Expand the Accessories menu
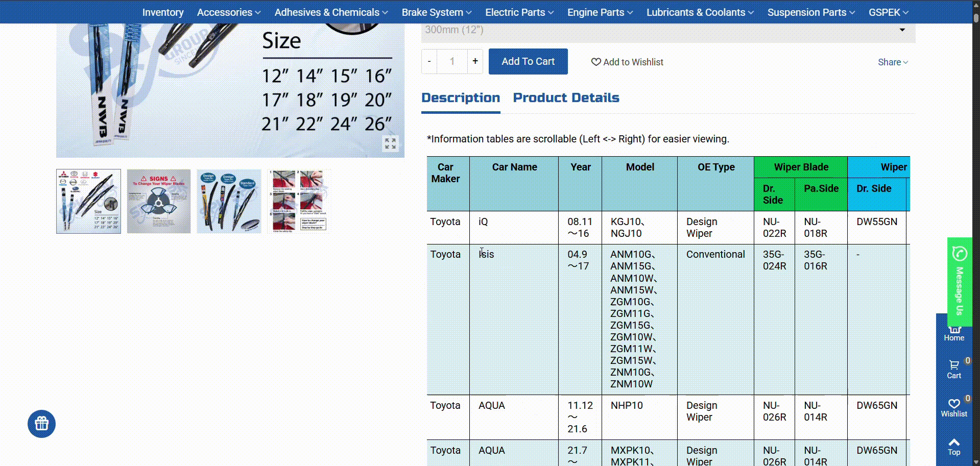Image resolution: width=980 pixels, height=466 pixels. (229, 12)
